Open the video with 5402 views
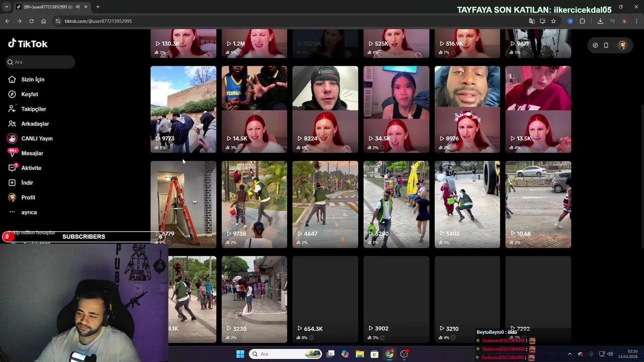The height and width of the screenshot is (362, 644). (x=467, y=204)
